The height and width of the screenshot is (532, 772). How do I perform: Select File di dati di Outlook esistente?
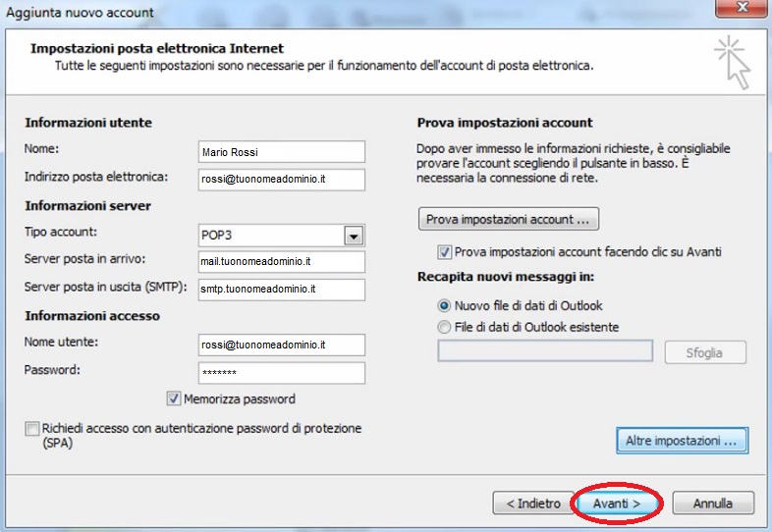coord(444,327)
